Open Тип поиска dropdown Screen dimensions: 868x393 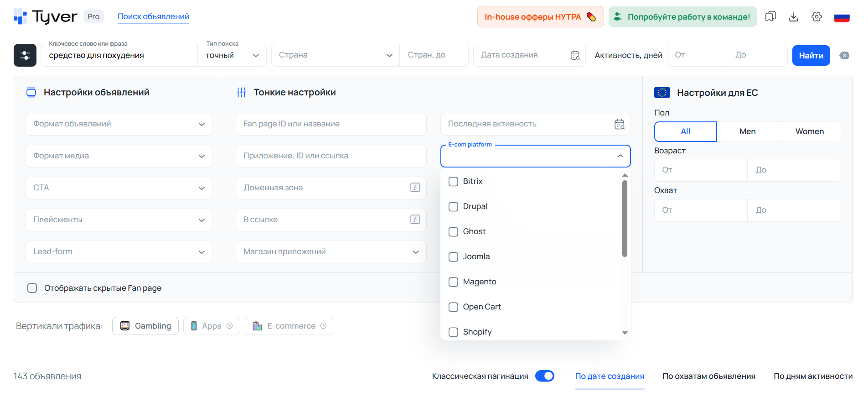click(232, 55)
